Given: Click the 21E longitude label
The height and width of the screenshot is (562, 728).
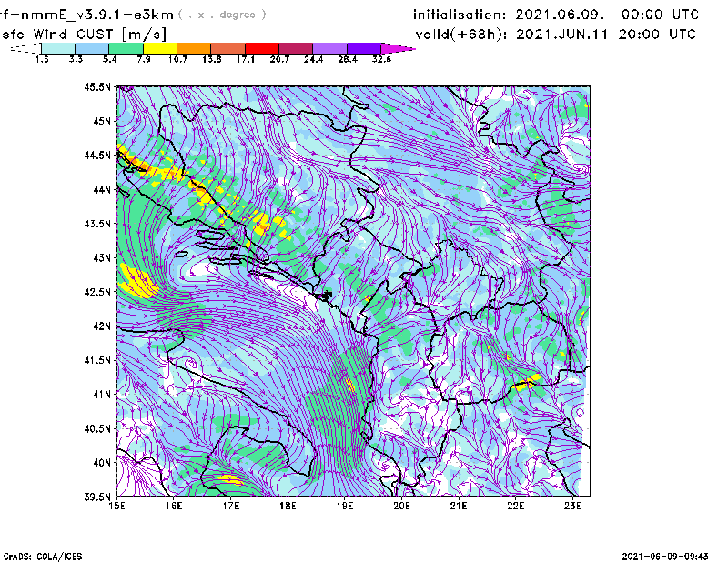Looking at the screenshot, I should [459, 506].
